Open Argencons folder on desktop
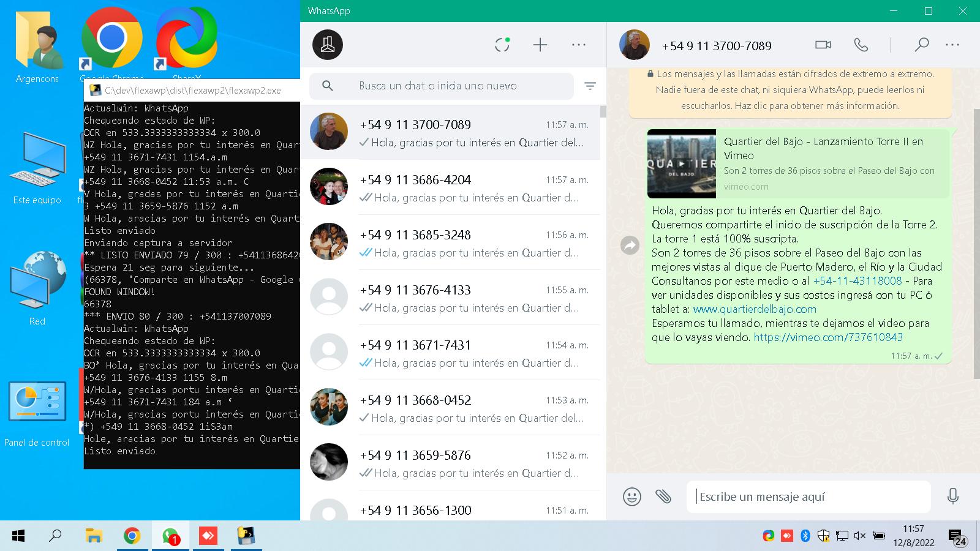Image resolution: width=980 pixels, height=551 pixels. click(x=37, y=46)
